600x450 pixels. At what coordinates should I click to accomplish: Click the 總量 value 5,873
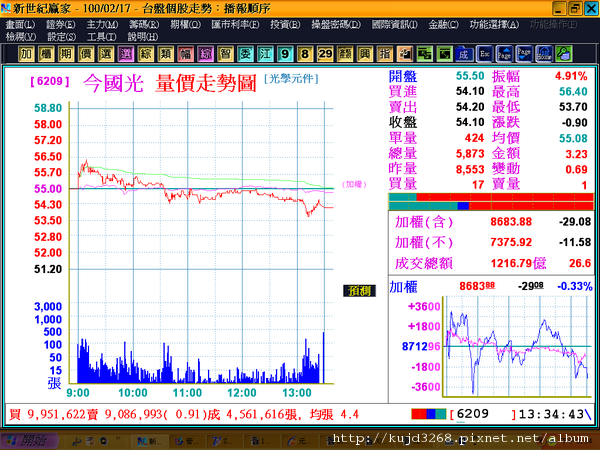470,154
